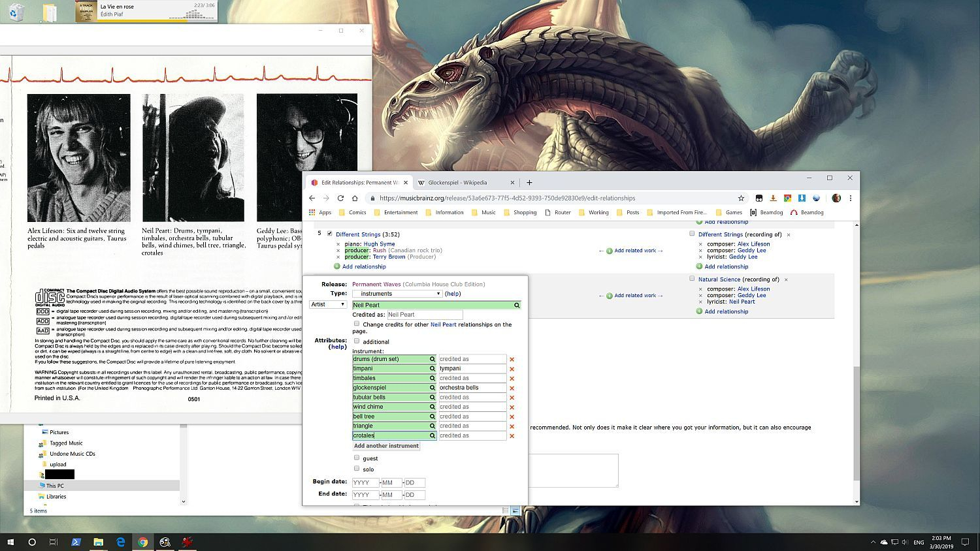Open Chrome home page
Viewport: 980px width, 551px height.
355,198
